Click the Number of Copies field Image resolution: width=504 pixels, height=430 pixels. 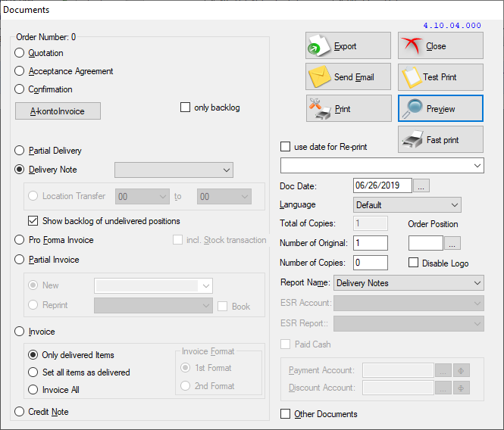coord(371,263)
